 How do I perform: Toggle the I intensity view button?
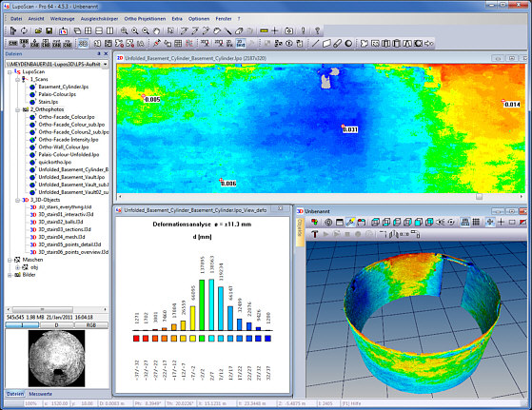coord(23,325)
